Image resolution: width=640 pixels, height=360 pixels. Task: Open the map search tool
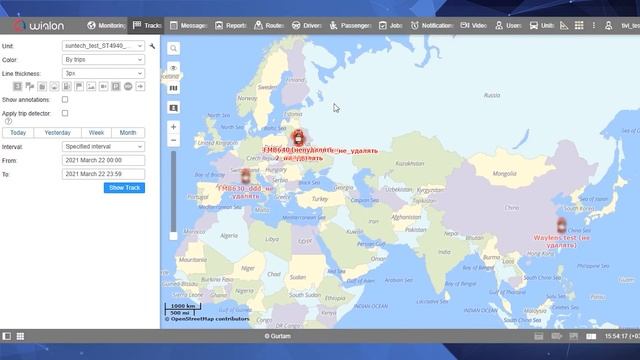point(173,49)
